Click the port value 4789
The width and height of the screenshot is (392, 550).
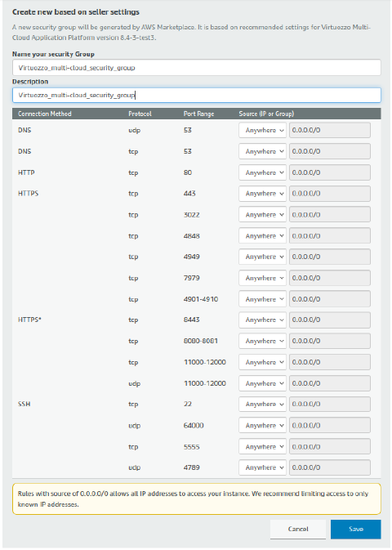click(x=191, y=467)
